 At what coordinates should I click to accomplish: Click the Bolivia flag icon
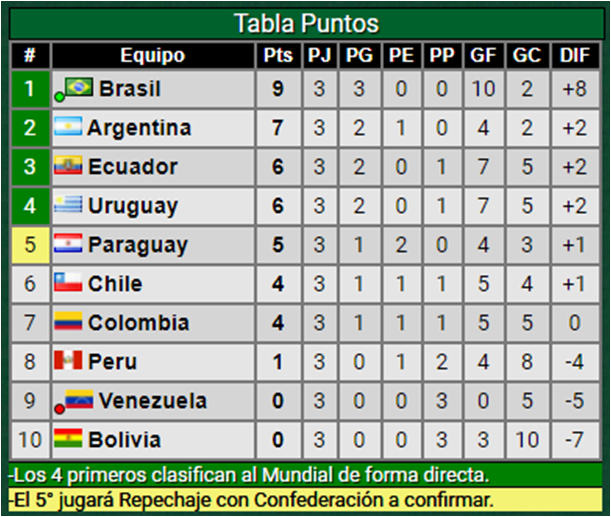pyautogui.click(x=68, y=439)
